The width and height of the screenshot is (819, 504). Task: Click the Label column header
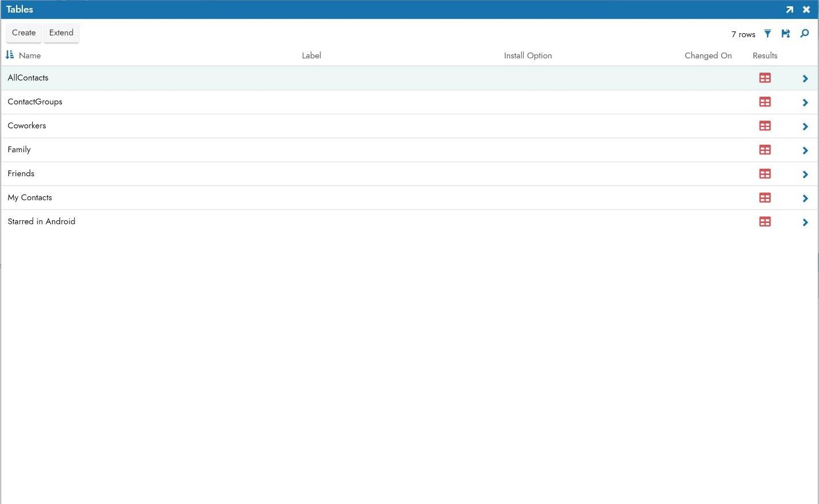pos(311,55)
